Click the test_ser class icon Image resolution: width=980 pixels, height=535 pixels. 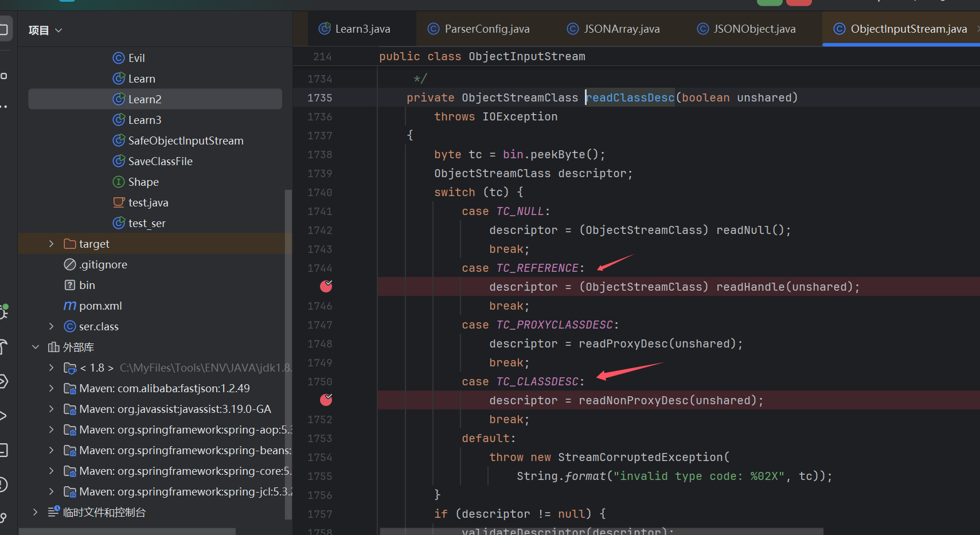[x=119, y=223]
